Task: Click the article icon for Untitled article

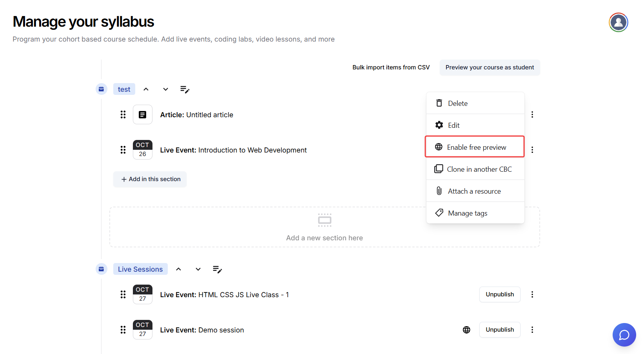Action: 143,114
